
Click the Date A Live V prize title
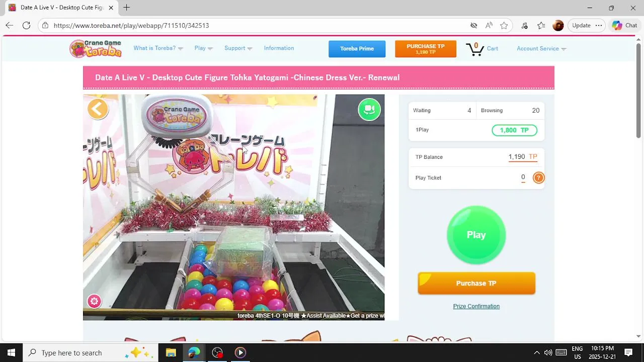point(247,77)
